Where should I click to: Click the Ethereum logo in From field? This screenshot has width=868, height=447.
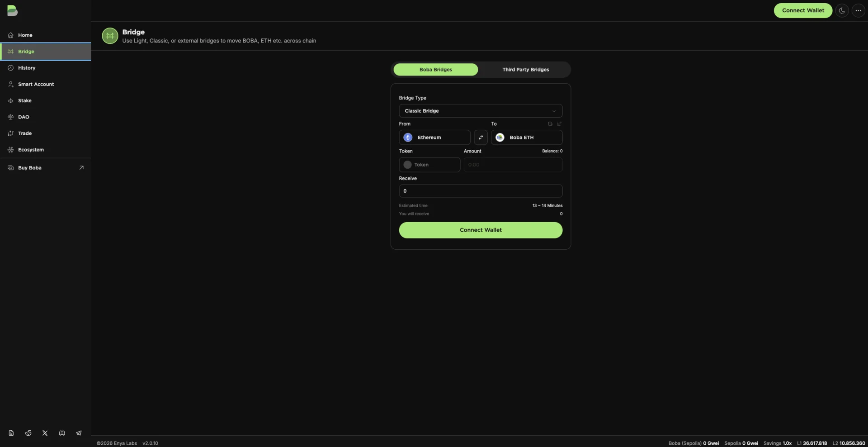pos(408,138)
